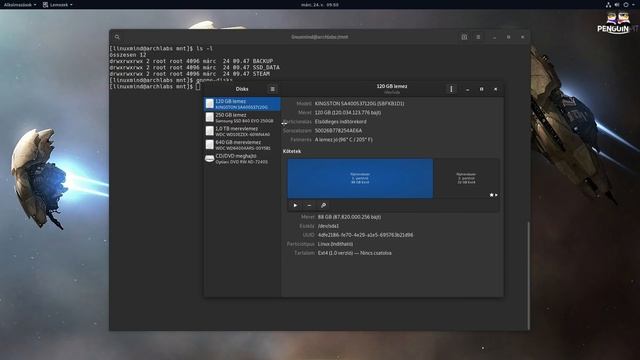
Task: Close the terminal window
Action: click(522, 37)
